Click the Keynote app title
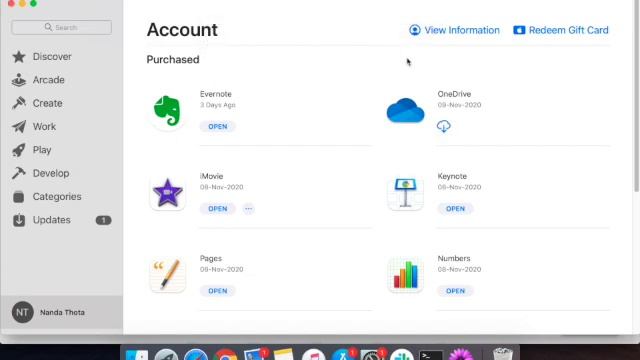Viewport: 640px width, 360px height. pyautogui.click(x=452, y=176)
